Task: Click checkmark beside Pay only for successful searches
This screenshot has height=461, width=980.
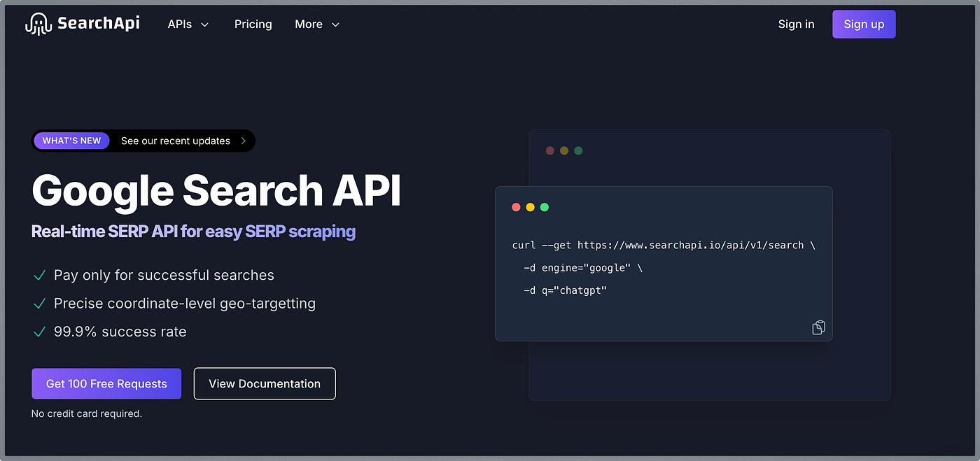Action: (x=39, y=276)
